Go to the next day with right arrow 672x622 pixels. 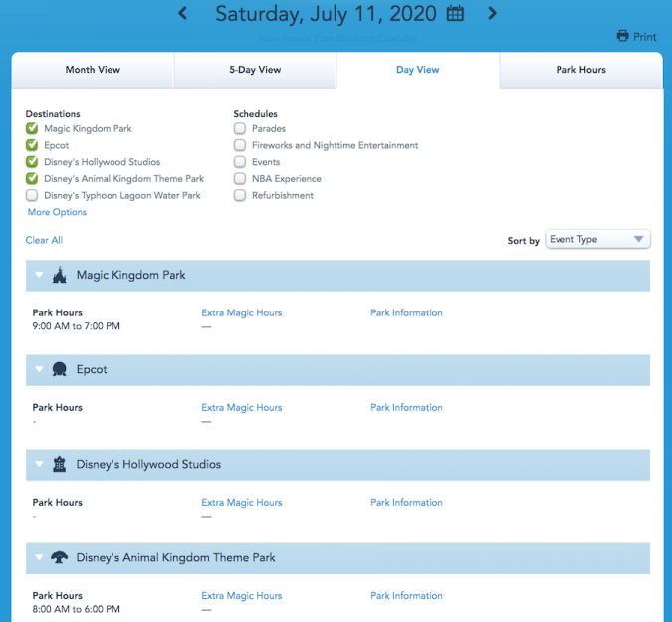click(x=493, y=13)
